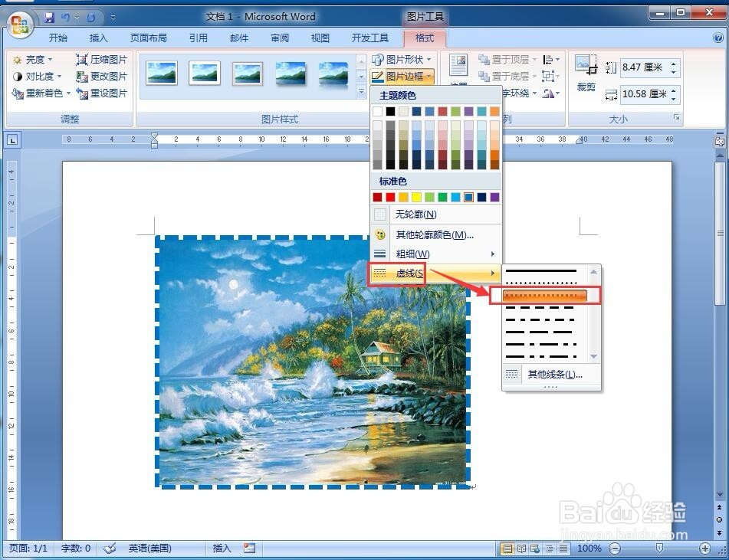Open the Office button menu
Screen dimensions: 729x560
[19, 25]
